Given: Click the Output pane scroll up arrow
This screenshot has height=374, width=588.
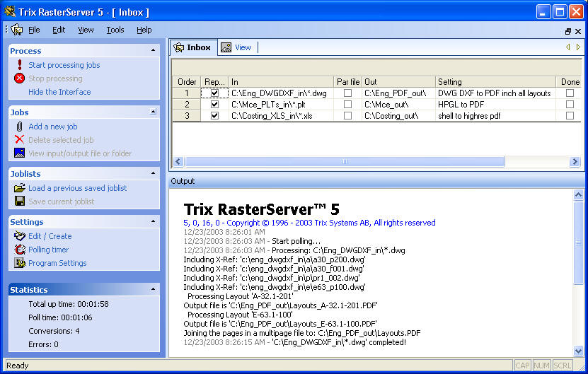Looking at the screenshot, I should pos(578,195).
